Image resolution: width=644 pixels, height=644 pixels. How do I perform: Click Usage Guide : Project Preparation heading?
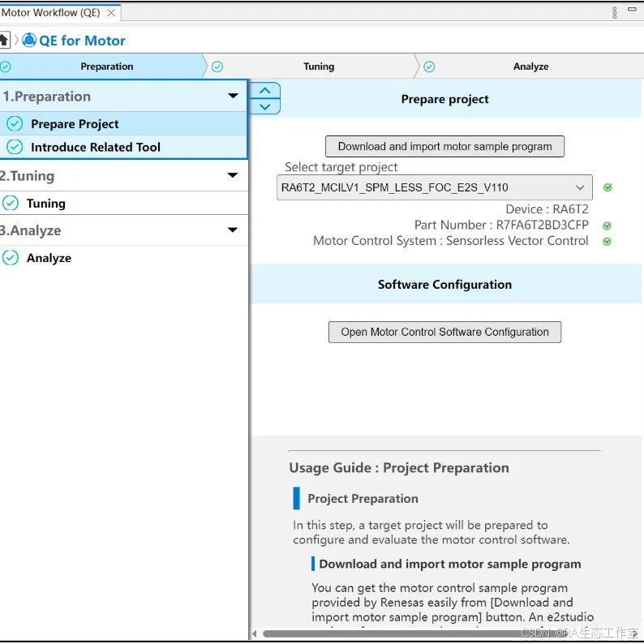[x=399, y=468]
